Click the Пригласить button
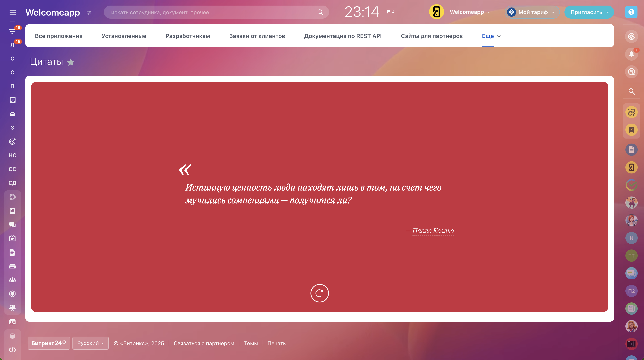Image resolution: width=644 pixels, height=360 pixels. click(x=586, y=12)
